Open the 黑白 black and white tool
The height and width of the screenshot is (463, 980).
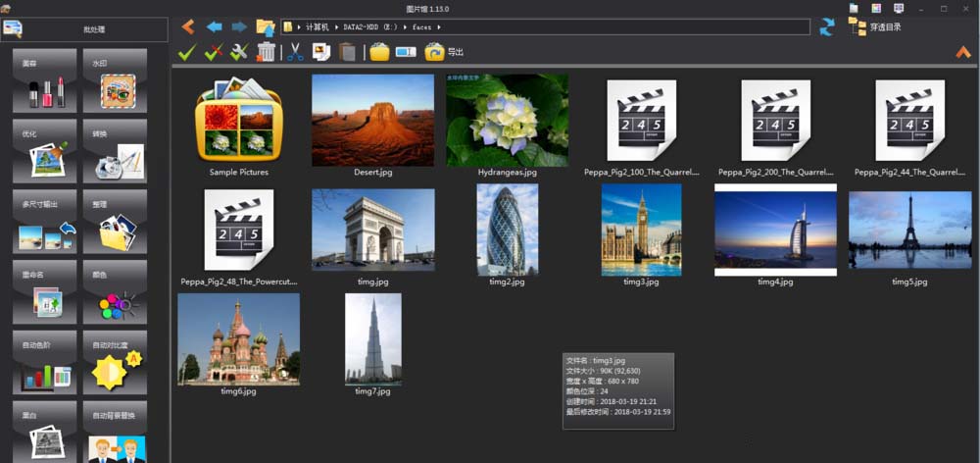(44, 432)
